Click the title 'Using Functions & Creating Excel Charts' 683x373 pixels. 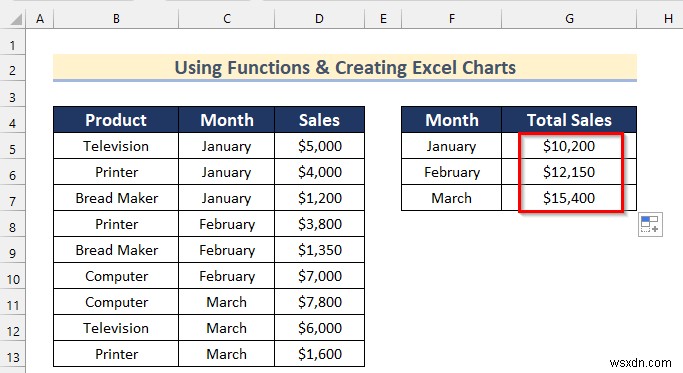point(345,68)
